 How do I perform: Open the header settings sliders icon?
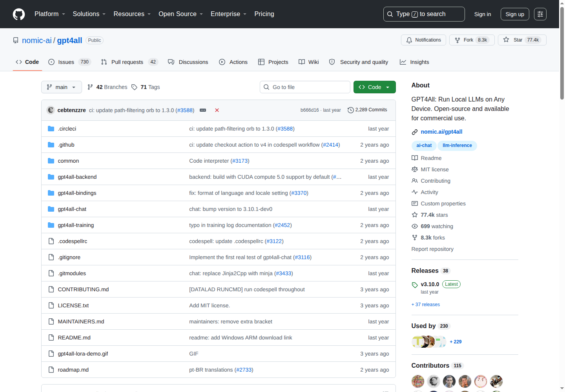(540, 14)
